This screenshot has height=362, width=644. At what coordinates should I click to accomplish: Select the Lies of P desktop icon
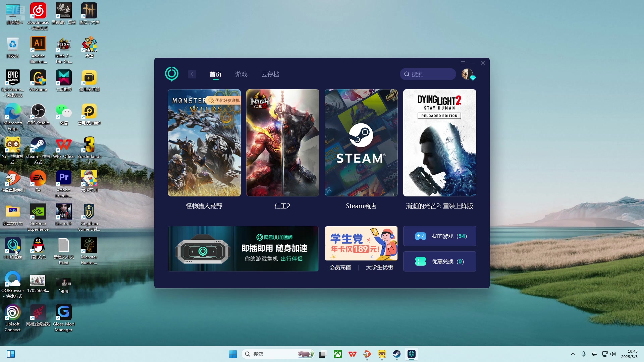click(x=64, y=215)
